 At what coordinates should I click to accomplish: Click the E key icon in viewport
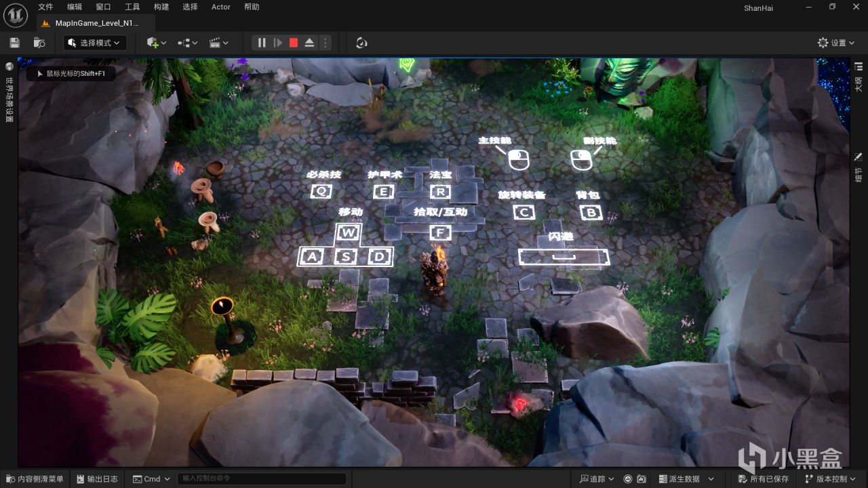(x=383, y=191)
